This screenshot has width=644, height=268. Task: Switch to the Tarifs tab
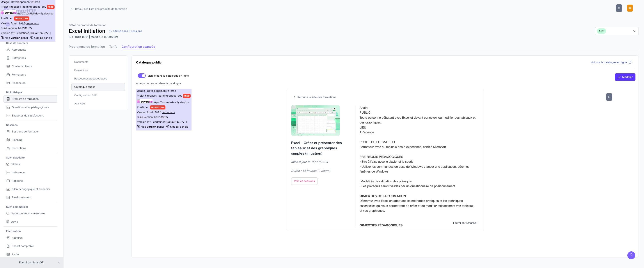[113, 47]
